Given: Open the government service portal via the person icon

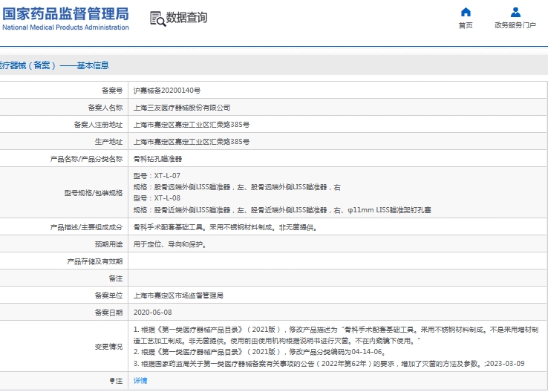Looking at the screenshot, I should coord(515,12).
